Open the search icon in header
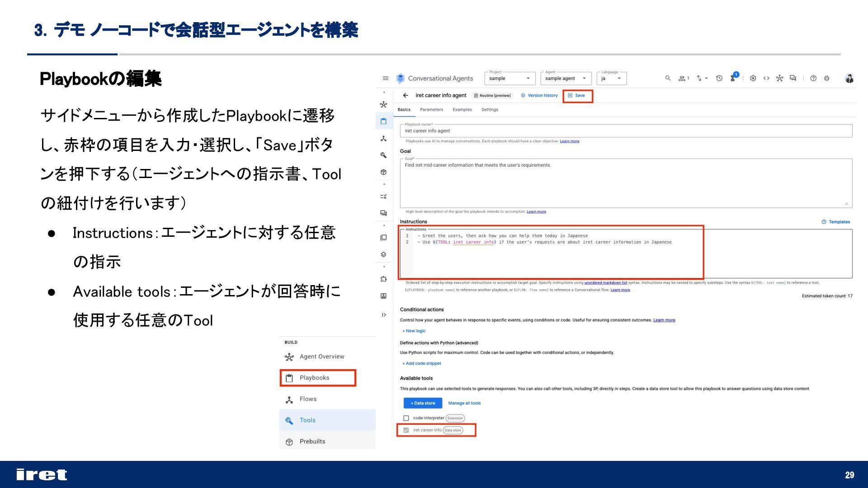868x488 pixels. point(668,78)
